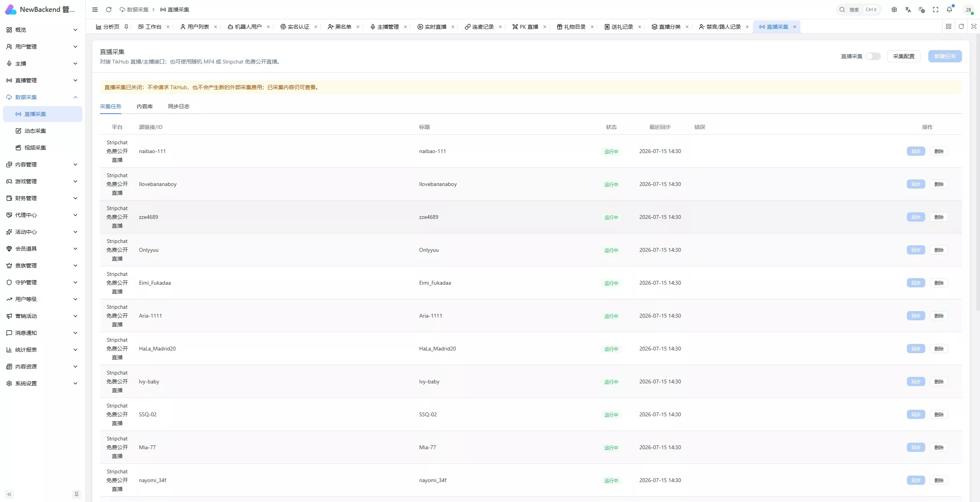Close the 礼物目录 page tab
Screen dimensions: 980x502
[x=592, y=27]
